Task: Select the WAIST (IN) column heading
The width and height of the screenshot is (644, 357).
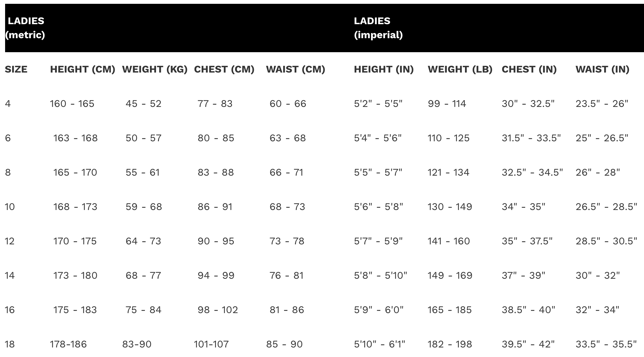Action: coord(602,69)
